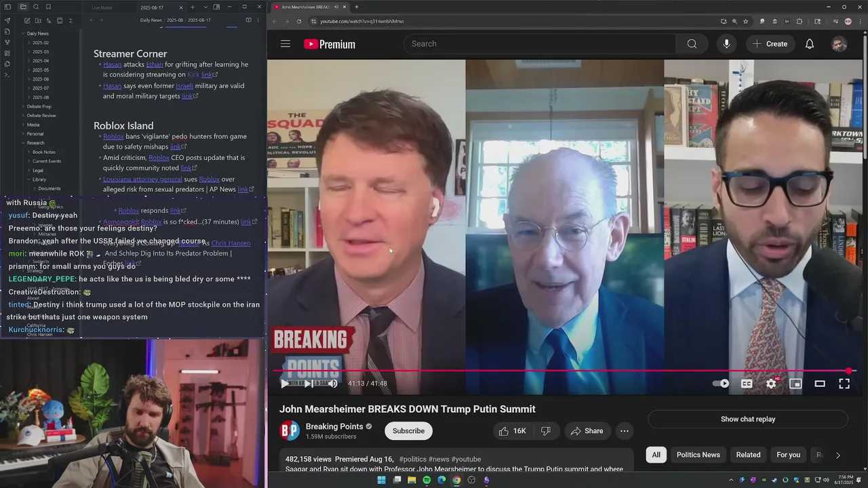Open new tab in Obsidian

[x=193, y=7]
